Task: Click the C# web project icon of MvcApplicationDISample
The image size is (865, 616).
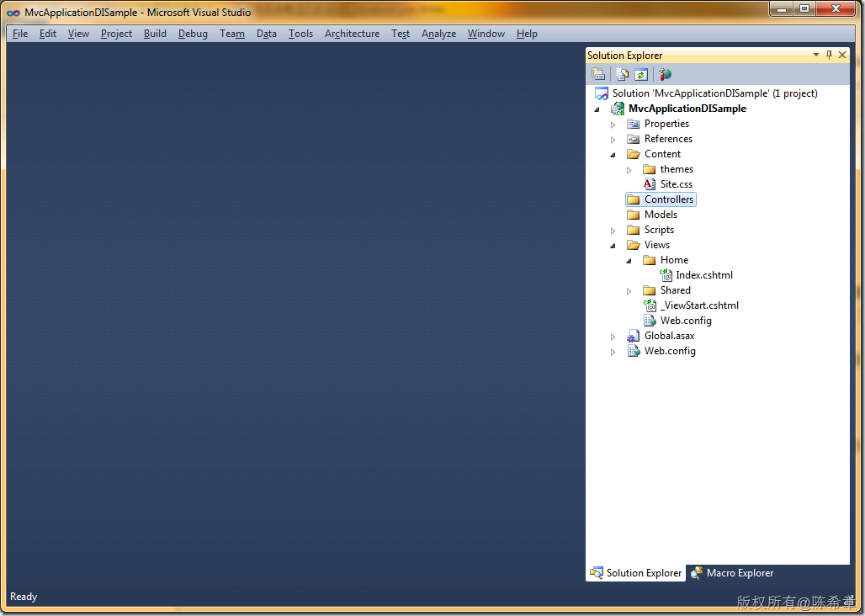Action: pyautogui.click(x=618, y=109)
